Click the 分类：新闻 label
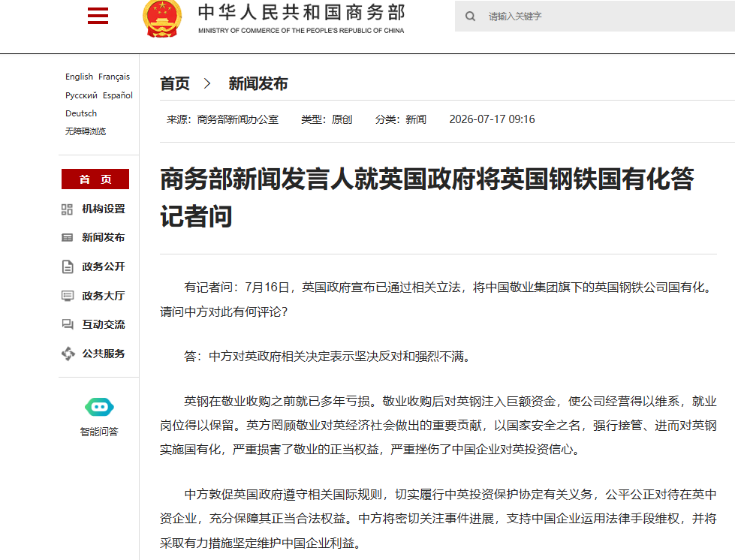This screenshot has height=560, width=735. point(401,119)
